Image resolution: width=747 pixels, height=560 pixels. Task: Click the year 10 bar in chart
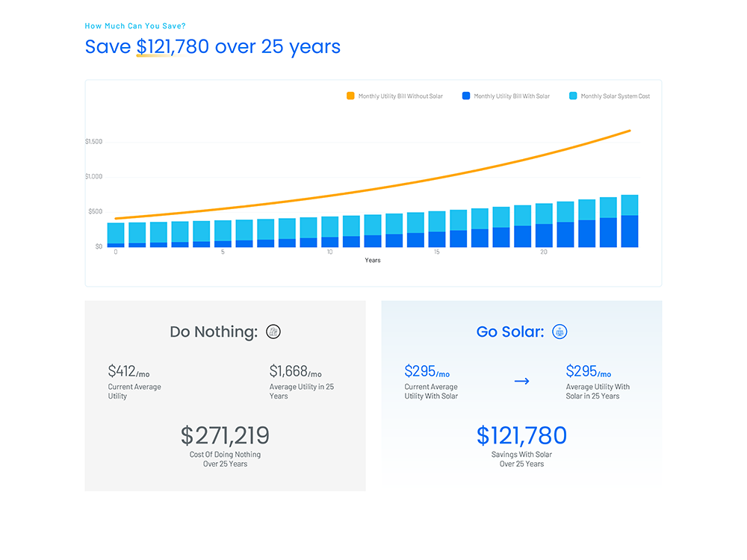click(x=329, y=232)
